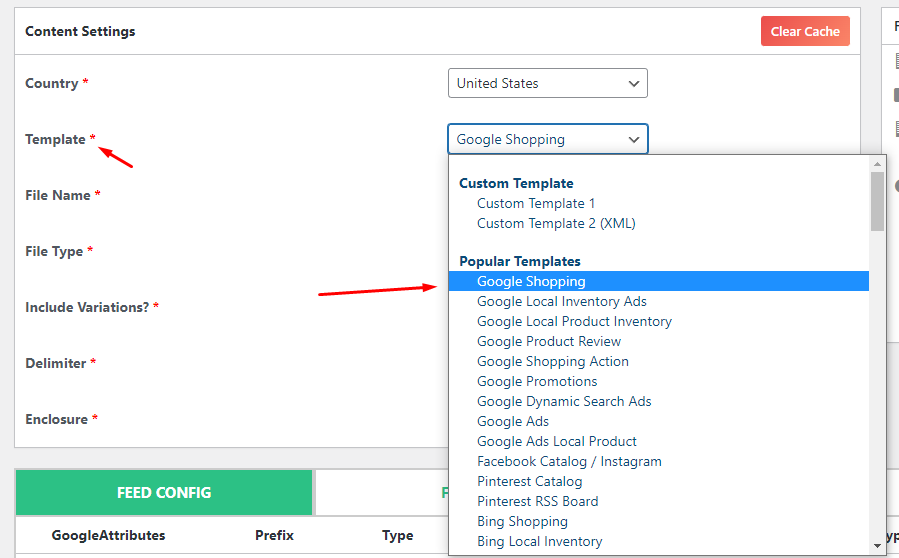Click the scroll down arrow of template list

coord(877,547)
